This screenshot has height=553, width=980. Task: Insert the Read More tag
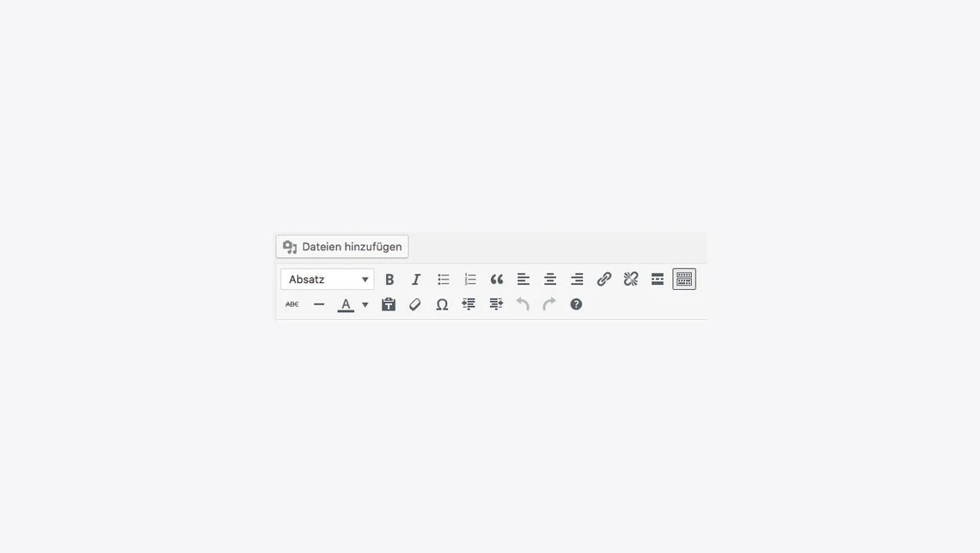tap(658, 280)
